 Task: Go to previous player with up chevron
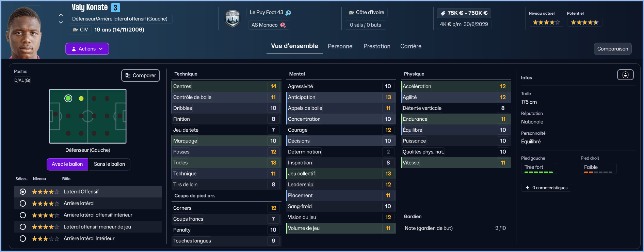click(61, 15)
